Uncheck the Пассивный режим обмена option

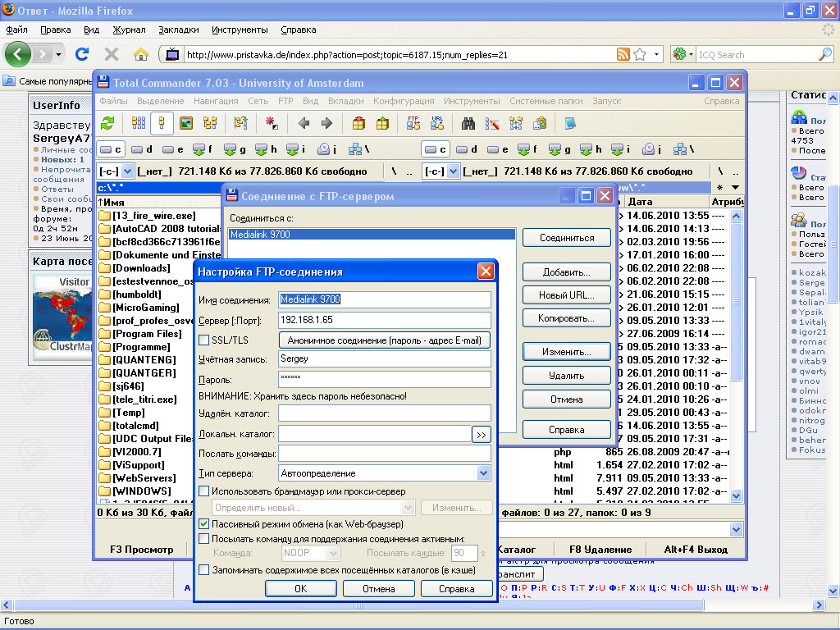(x=204, y=523)
